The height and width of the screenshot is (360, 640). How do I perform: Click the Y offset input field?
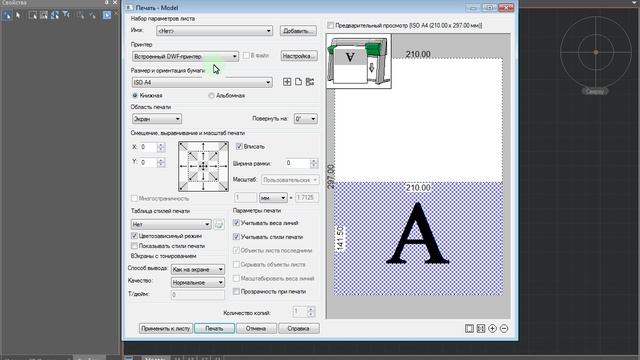tap(149, 162)
